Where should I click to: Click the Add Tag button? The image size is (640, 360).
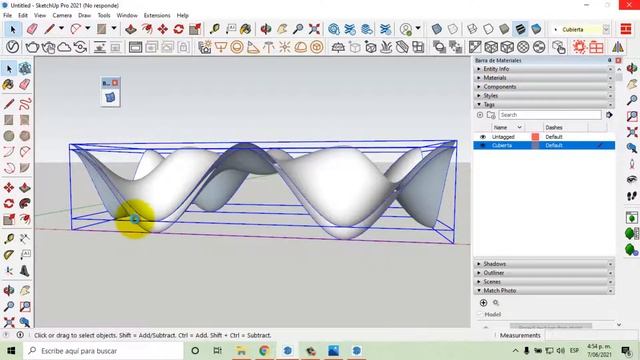tap(480, 115)
